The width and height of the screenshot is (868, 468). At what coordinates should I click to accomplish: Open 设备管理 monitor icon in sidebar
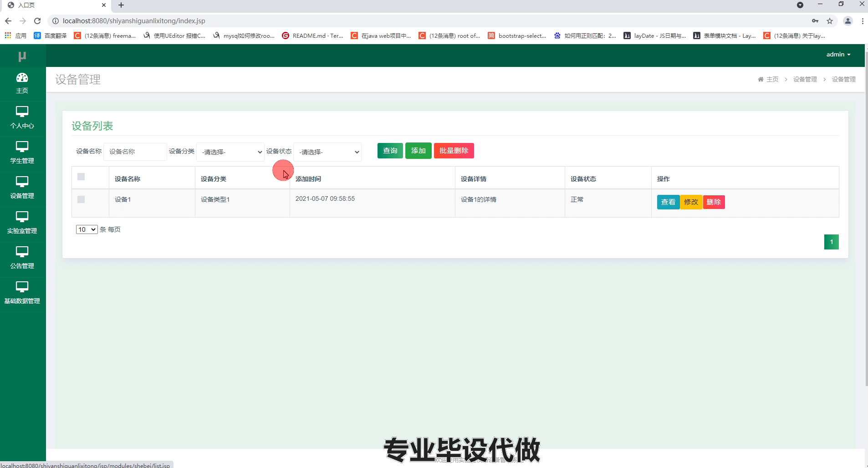[22, 182]
